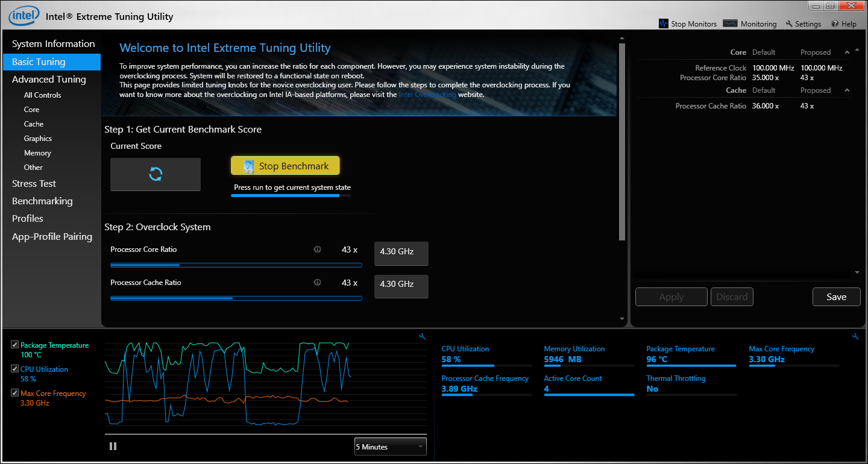Click the Apply button
The width and height of the screenshot is (868, 464).
tap(671, 296)
